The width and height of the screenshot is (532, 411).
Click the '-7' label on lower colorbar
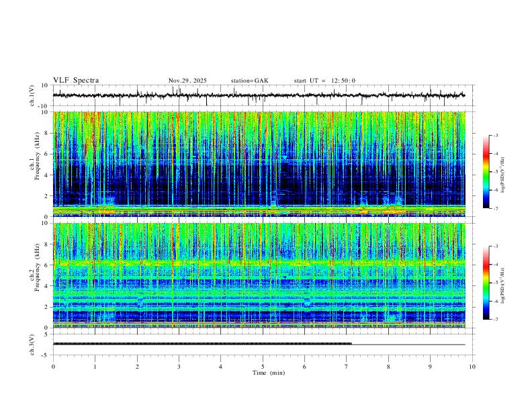point(496,319)
